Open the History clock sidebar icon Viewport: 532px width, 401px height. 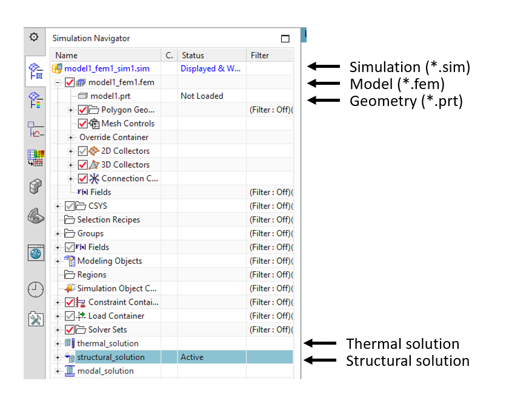(x=36, y=290)
